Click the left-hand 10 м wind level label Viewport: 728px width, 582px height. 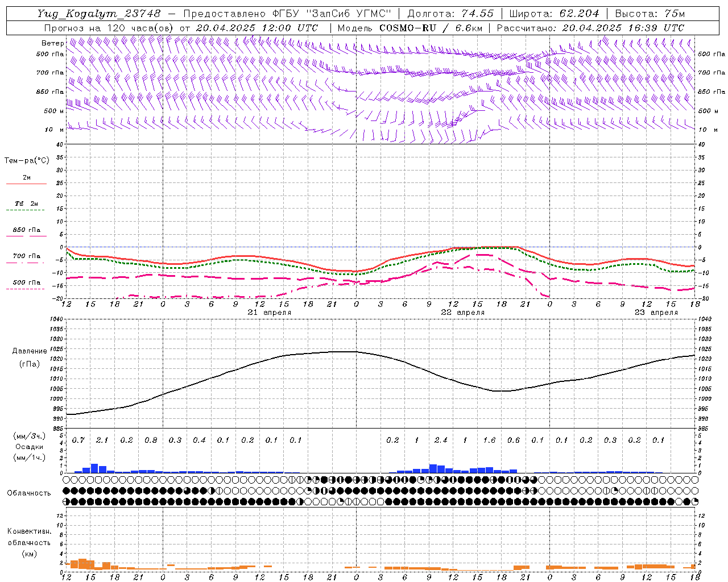pyautogui.click(x=55, y=130)
